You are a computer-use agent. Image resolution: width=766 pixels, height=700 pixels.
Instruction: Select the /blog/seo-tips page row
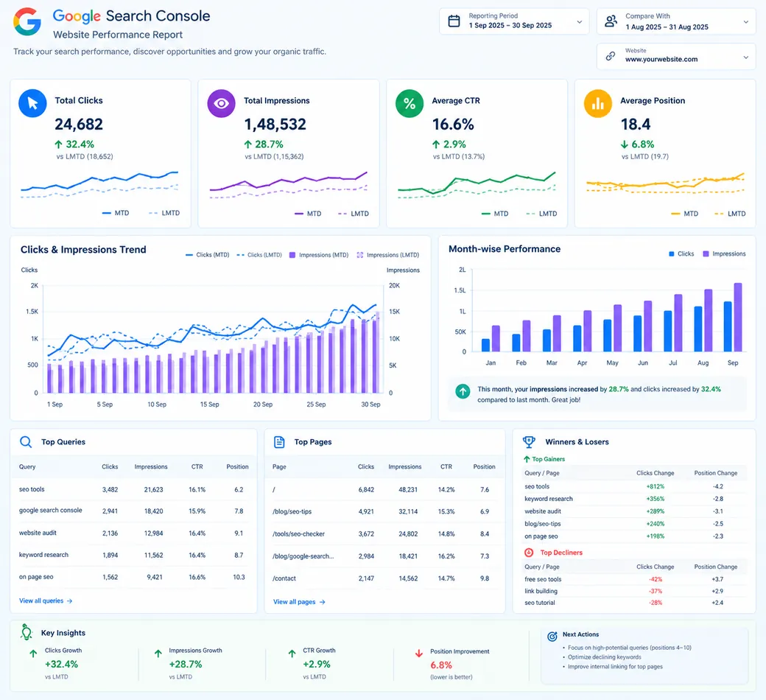[x=384, y=511]
